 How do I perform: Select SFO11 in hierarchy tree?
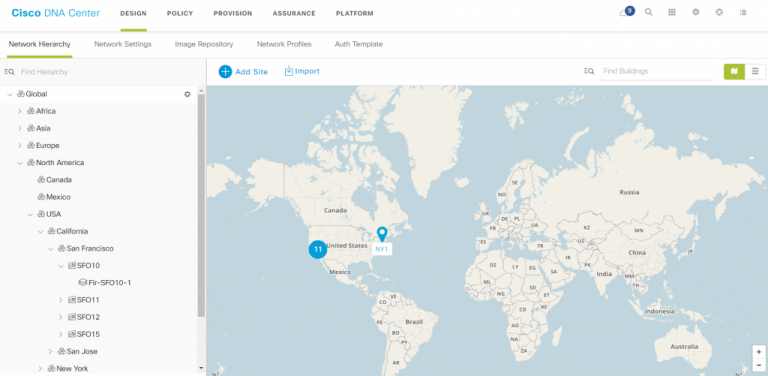[88, 300]
